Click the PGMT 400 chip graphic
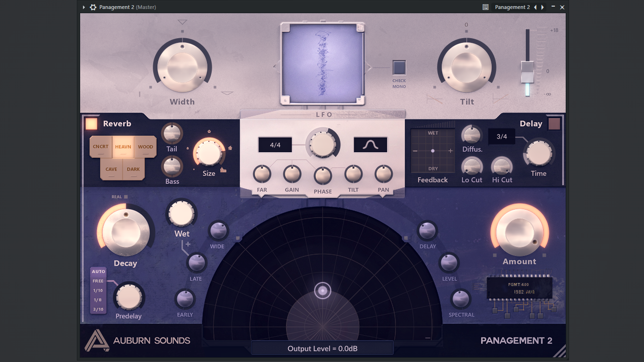644x362 pixels. (520, 288)
